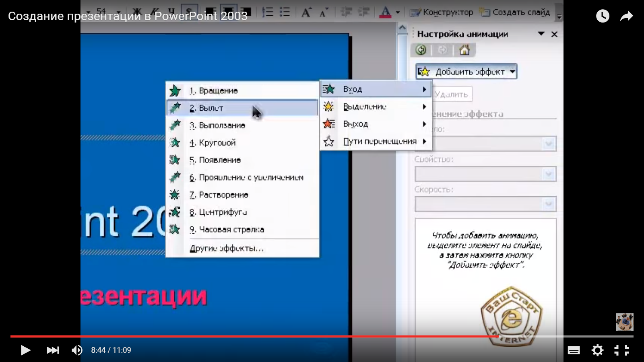Click the 8:44 / 11:09 time display
Viewport: 644px width, 362px height.
[x=111, y=350]
